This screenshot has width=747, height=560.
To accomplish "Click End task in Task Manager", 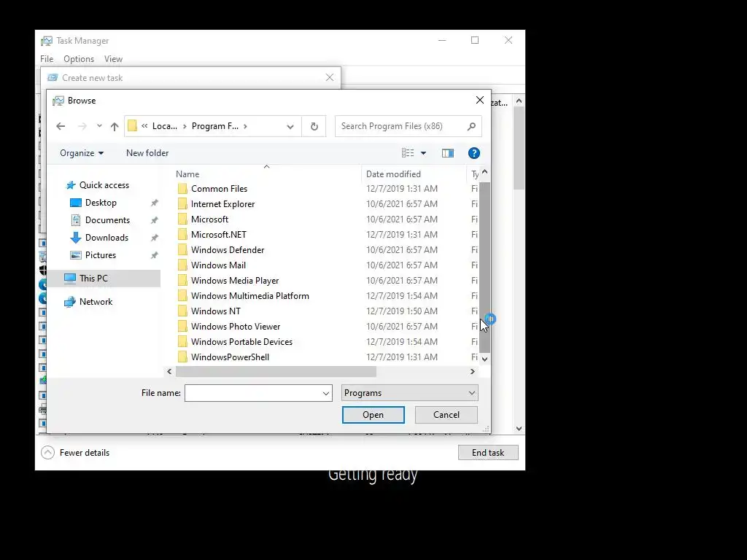I will click(x=488, y=452).
